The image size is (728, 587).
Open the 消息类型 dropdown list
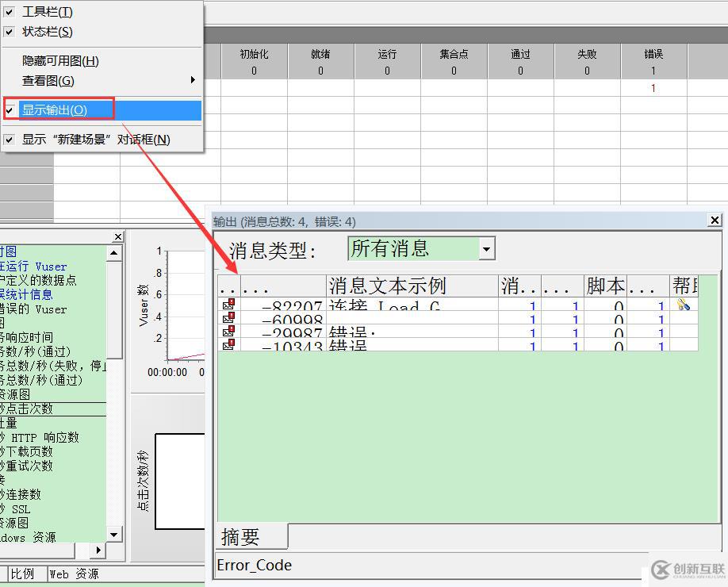[486, 249]
